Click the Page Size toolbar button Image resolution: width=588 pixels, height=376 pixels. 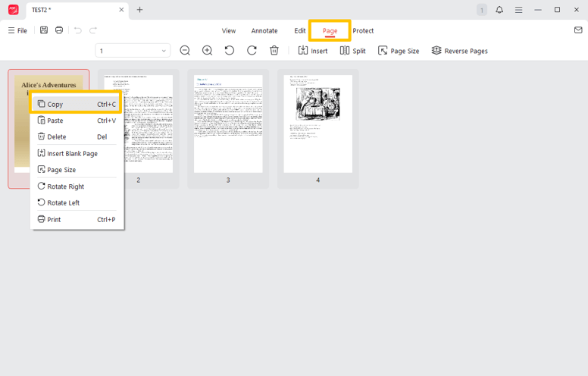coord(399,51)
